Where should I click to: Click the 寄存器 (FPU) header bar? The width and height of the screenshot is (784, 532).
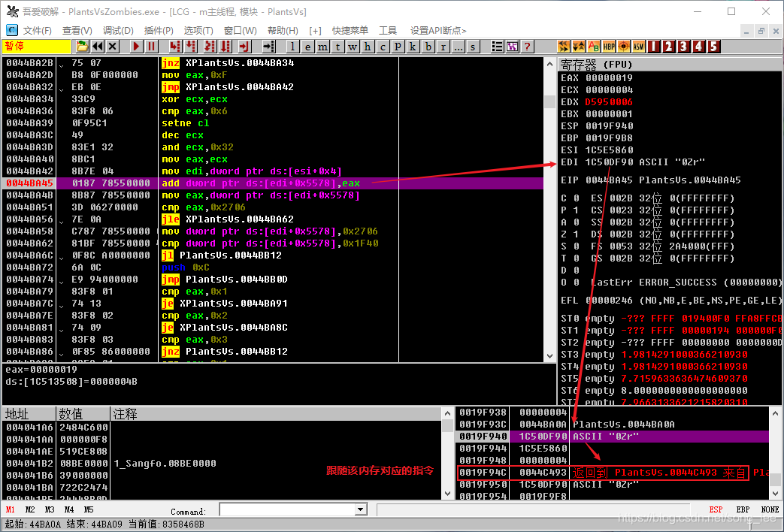[670, 65]
